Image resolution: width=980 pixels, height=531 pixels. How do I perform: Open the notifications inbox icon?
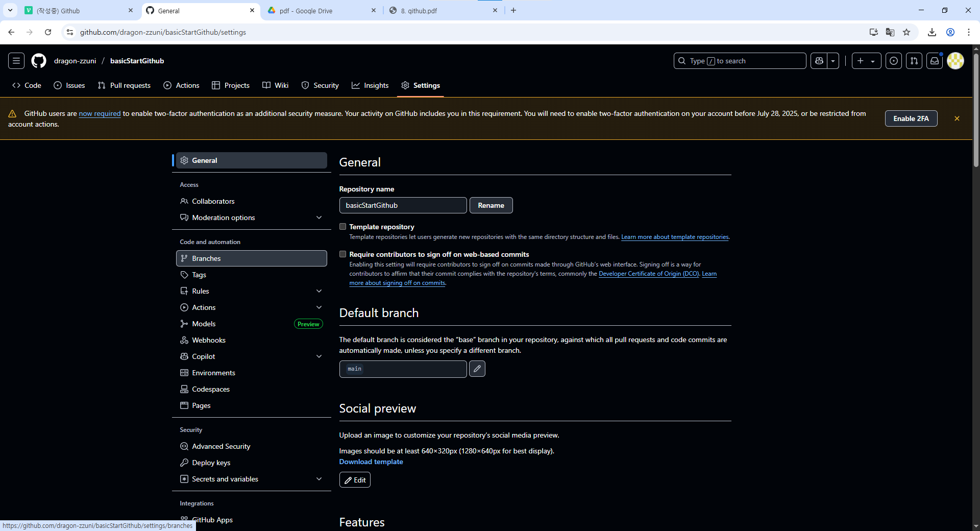[x=935, y=61]
